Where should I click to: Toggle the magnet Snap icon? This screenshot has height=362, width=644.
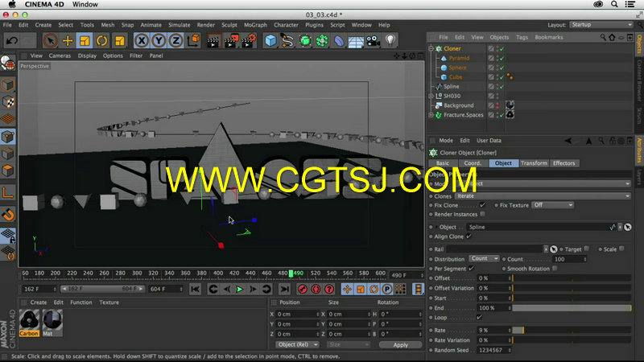pyautogui.click(x=8, y=215)
